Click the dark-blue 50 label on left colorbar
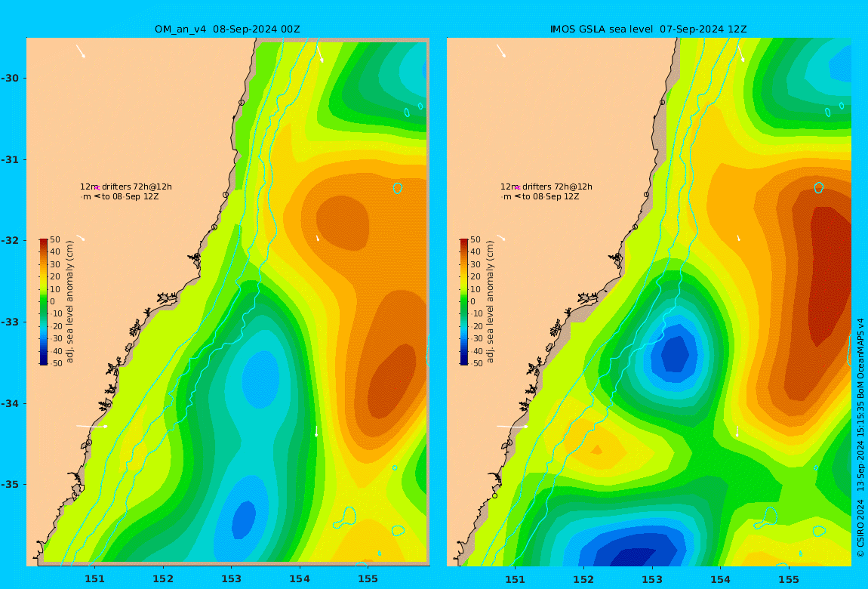The width and height of the screenshot is (868, 589). click(x=55, y=364)
